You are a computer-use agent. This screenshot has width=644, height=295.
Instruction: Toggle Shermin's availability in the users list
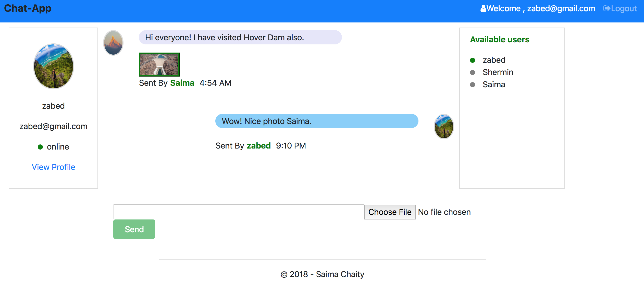pyautogui.click(x=498, y=72)
